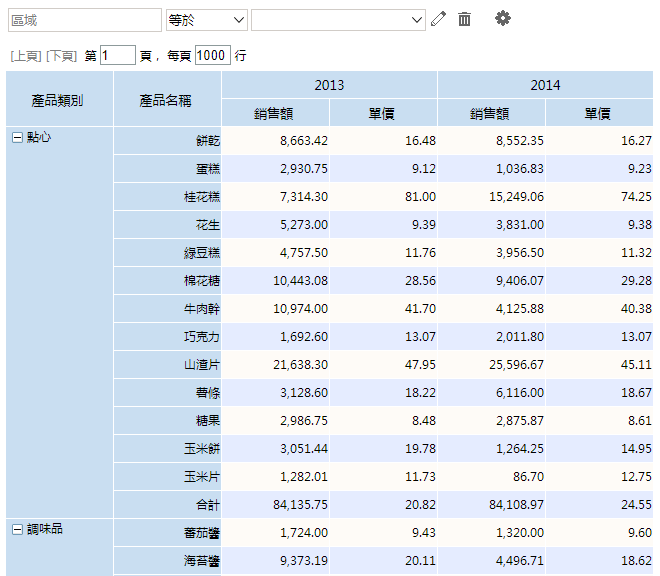Click the rows-per-page field showing 1000
Screen dimensions: 660x576
tap(212, 56)
